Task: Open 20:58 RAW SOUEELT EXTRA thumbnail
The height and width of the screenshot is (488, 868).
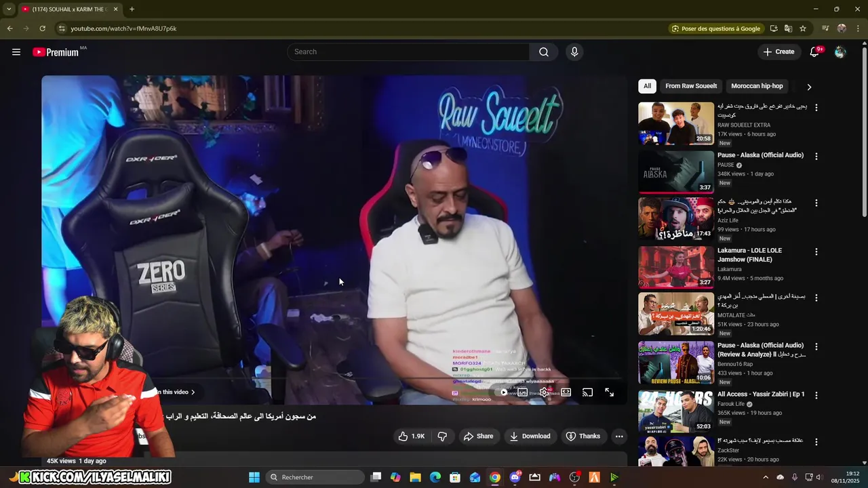Action: (676, 123)
